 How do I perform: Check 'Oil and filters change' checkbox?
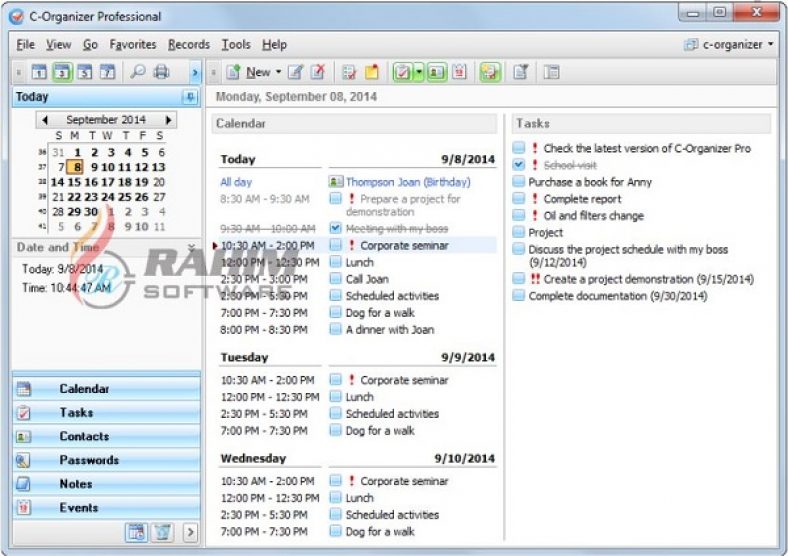tap(519, 215)
